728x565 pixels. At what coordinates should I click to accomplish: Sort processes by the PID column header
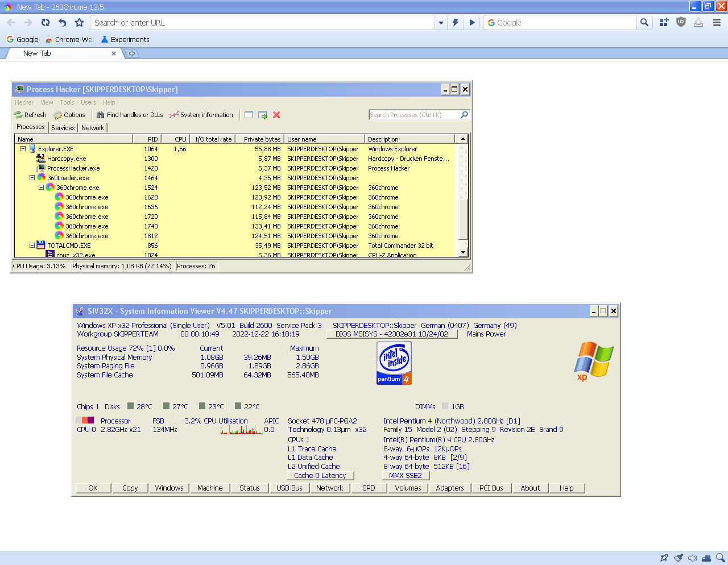point(147,139)
